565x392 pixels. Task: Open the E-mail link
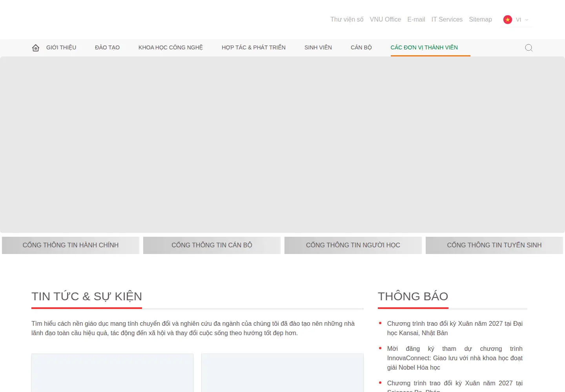pyautogui.click(x=416, y=20)
